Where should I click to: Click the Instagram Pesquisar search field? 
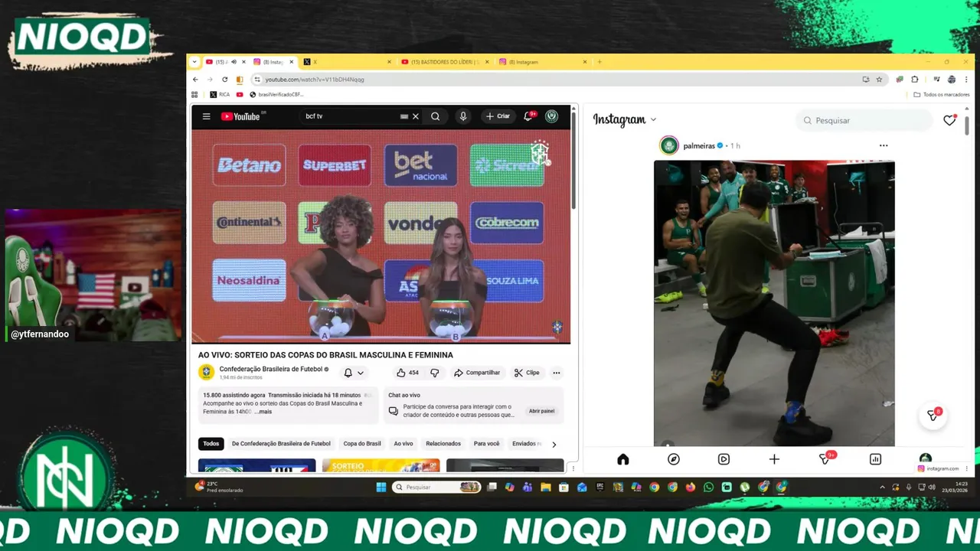[865, 120]
